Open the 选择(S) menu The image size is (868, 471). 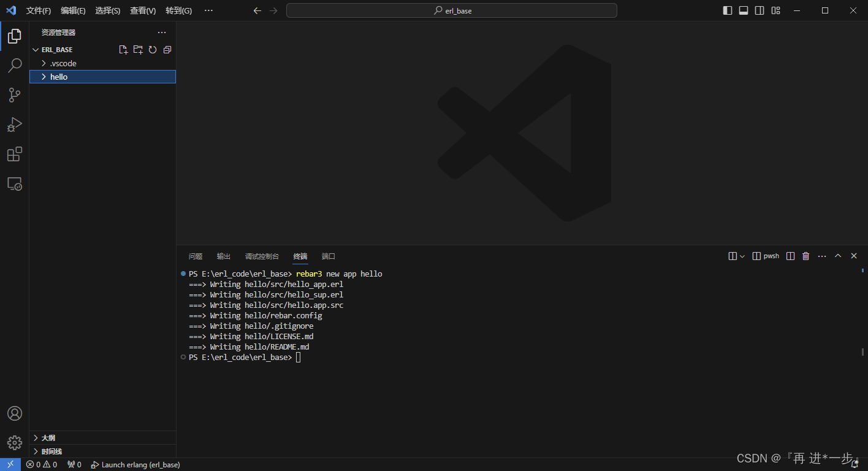tap(108, 11)
